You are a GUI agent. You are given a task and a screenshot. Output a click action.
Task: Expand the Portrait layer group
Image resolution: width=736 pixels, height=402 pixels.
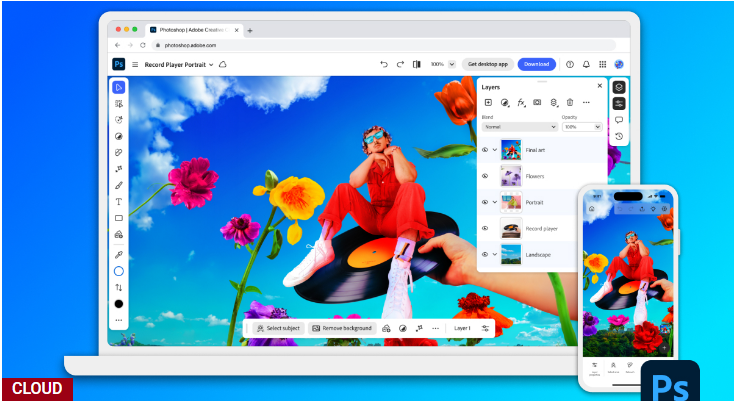click(x=495, y=202)
